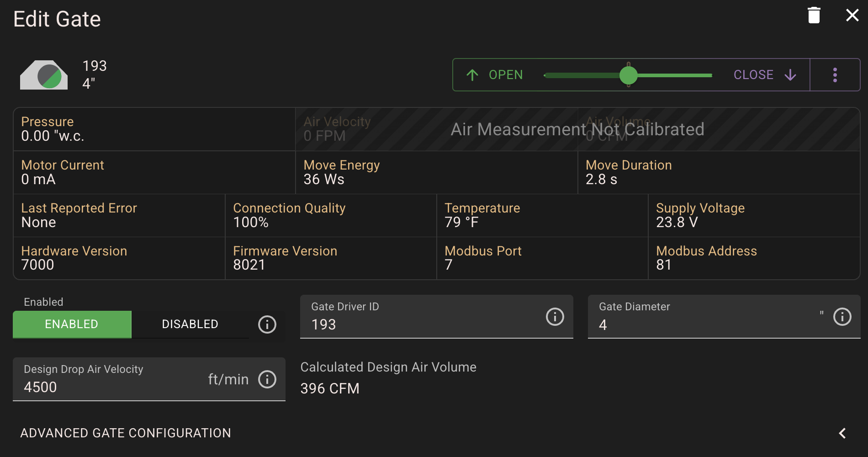
Task: Click Design Drop Air Velocity field
Action: tap(149, 379)
